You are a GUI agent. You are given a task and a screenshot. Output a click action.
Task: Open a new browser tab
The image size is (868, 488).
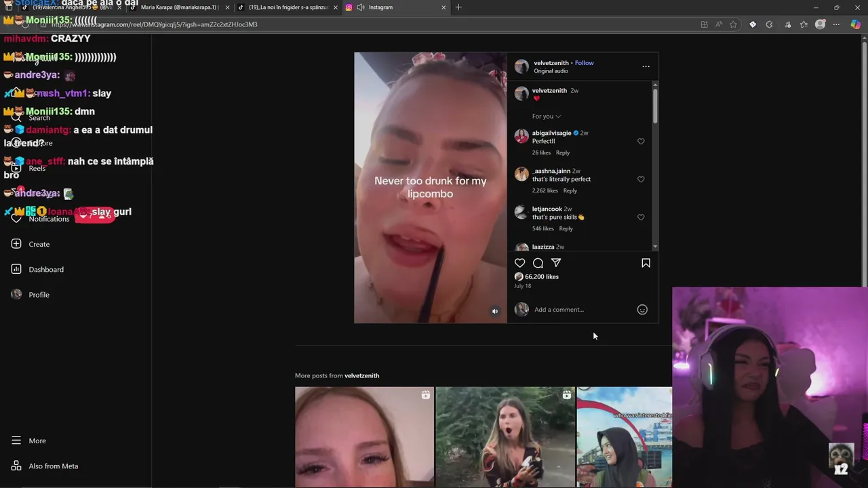click(x=458, y=7)
